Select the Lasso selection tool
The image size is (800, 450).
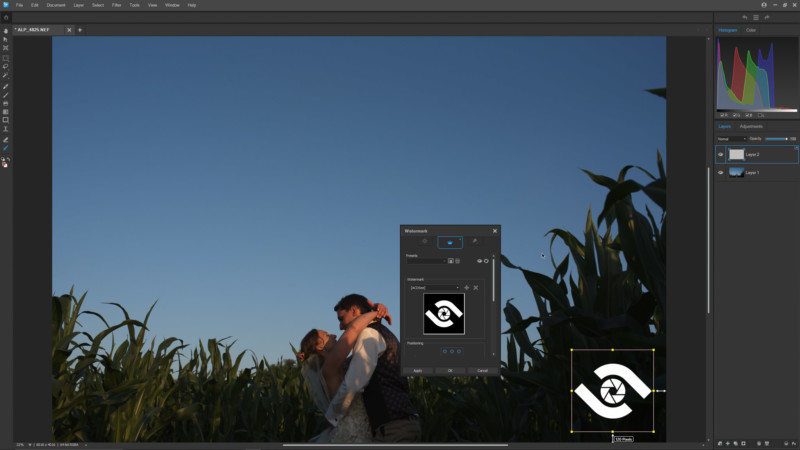click(6, 67)
